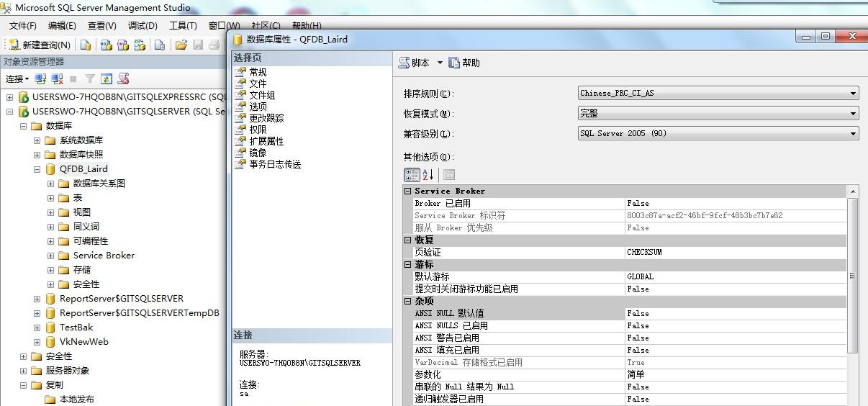Open the 工具(T) menu
Screen dimensions: 868x406
(x=183, y=25)
